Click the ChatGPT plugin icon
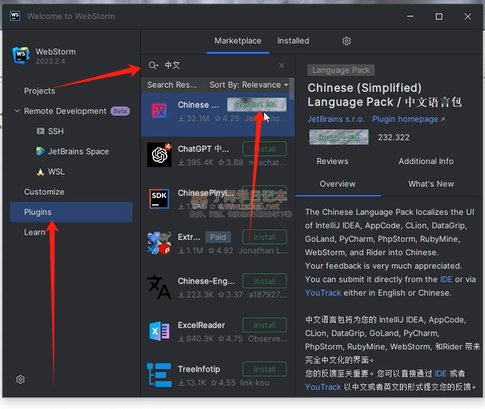Viewport: 485px width, 409px height. (x=160, y=155)
